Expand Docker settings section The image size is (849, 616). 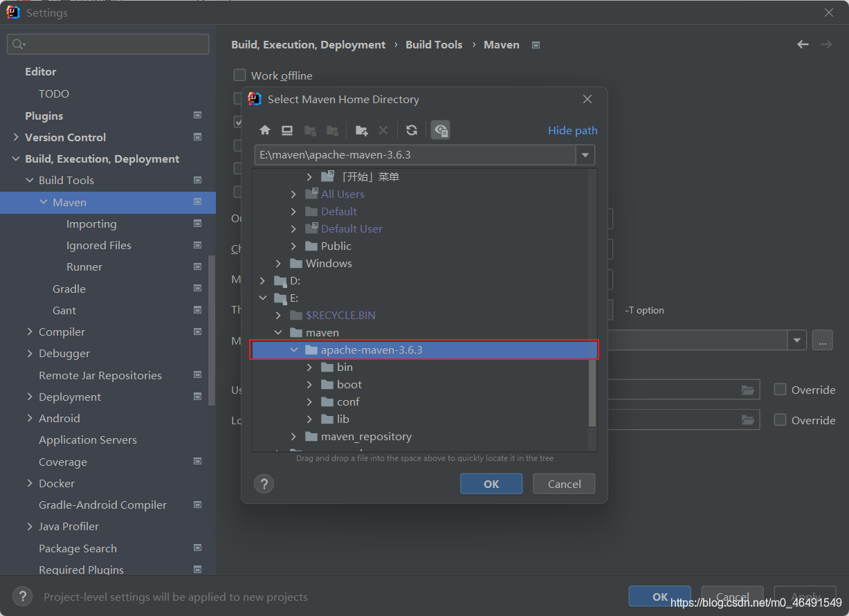(30, 483)
